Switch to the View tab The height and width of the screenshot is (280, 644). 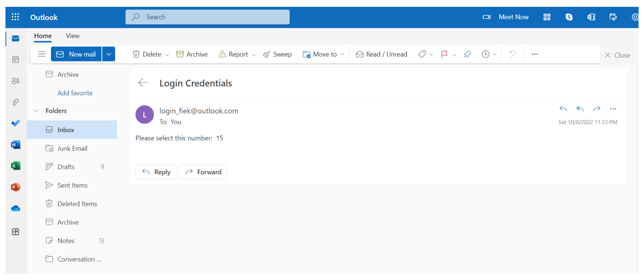coord(72,36)
